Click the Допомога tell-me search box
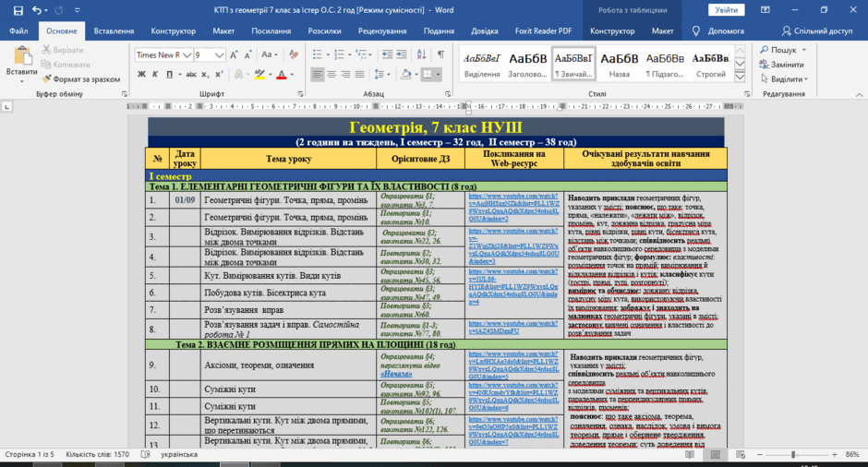This screenshot has width=868, height=467. tap(719, 31)
